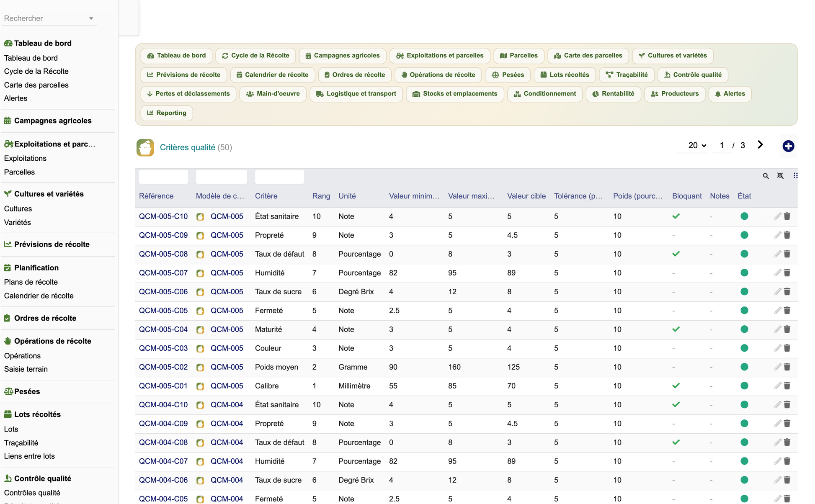
Task: Edit row QCM-004-C08 with pencil icon
Action: [x=777, y=442]
